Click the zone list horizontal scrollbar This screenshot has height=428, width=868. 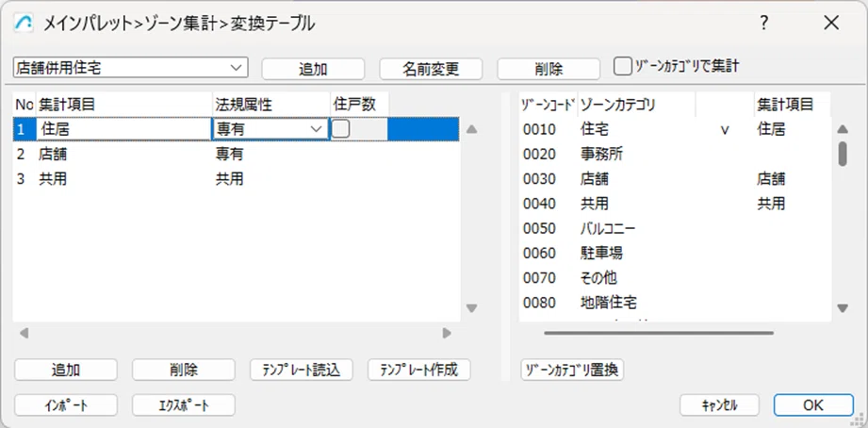[659, 334]
